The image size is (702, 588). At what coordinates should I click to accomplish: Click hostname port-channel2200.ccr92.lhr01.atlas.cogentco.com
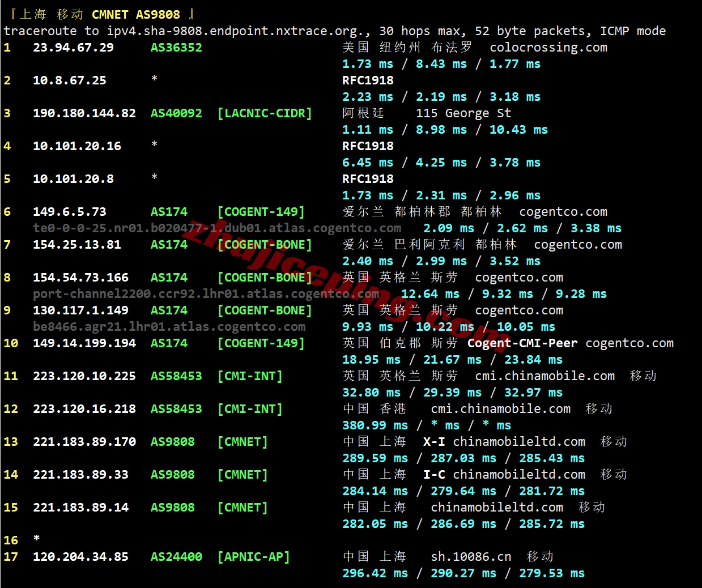click(206, 294)
